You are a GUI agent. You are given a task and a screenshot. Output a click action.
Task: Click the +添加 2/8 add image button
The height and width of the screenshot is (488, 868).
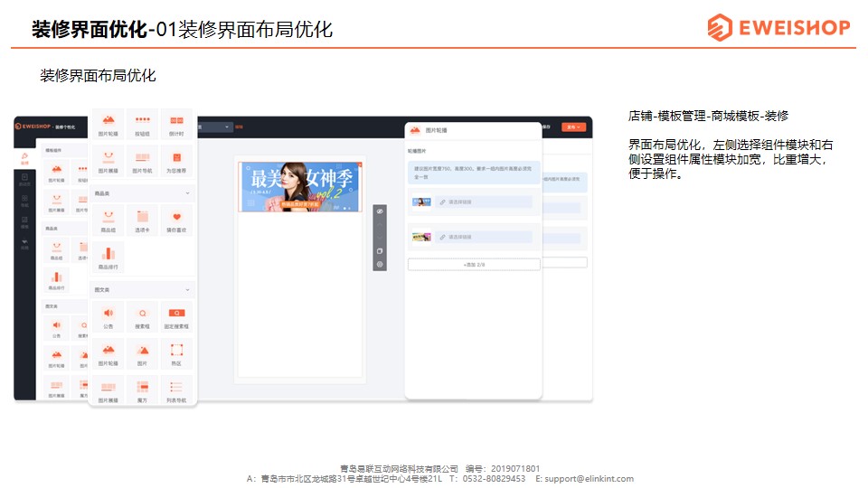pyautogui.click(x=474, y=265)
